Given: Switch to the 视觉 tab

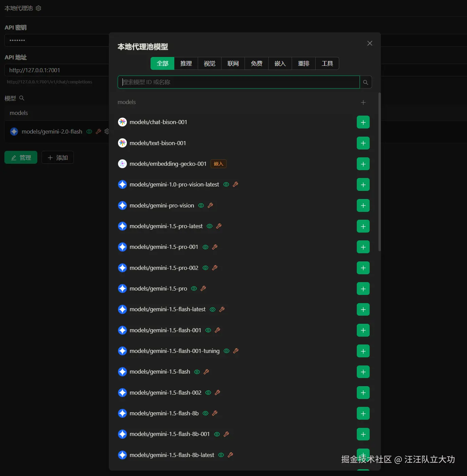Looking at the screenshot, I should point(210,63).
